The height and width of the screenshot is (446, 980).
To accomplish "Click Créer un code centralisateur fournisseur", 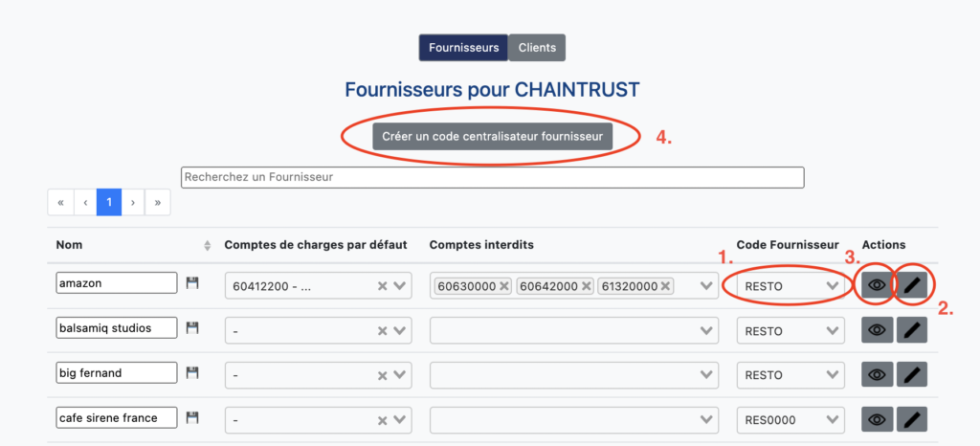I will tap(493, 136).
